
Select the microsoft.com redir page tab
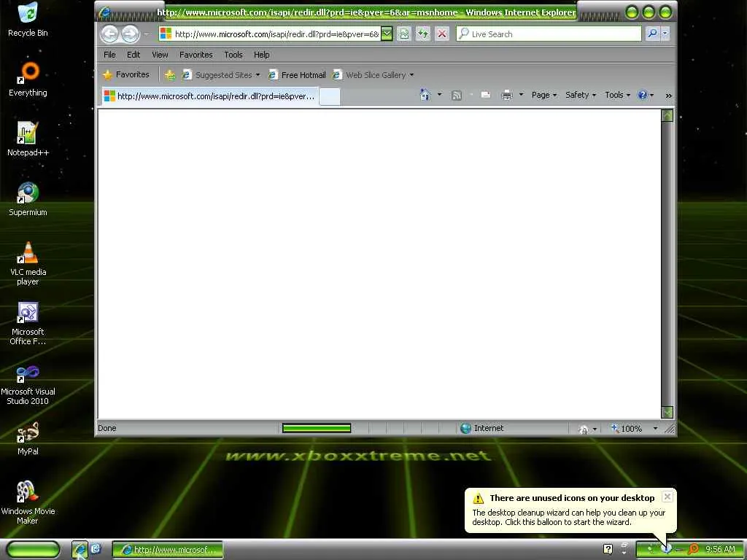coord(209,96)
